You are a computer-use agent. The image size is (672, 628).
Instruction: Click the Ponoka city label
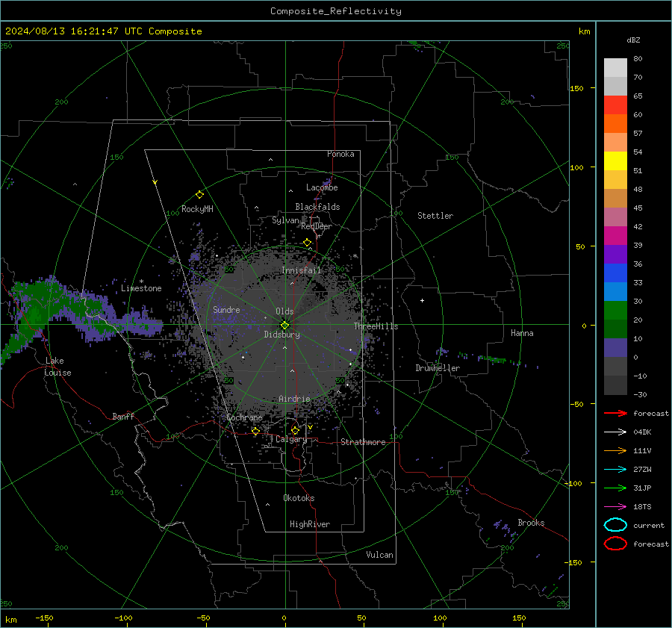340,154
